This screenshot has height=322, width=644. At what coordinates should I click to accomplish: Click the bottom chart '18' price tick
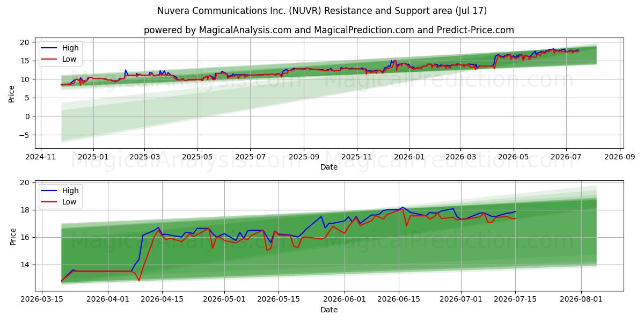(x=26, y=210)
